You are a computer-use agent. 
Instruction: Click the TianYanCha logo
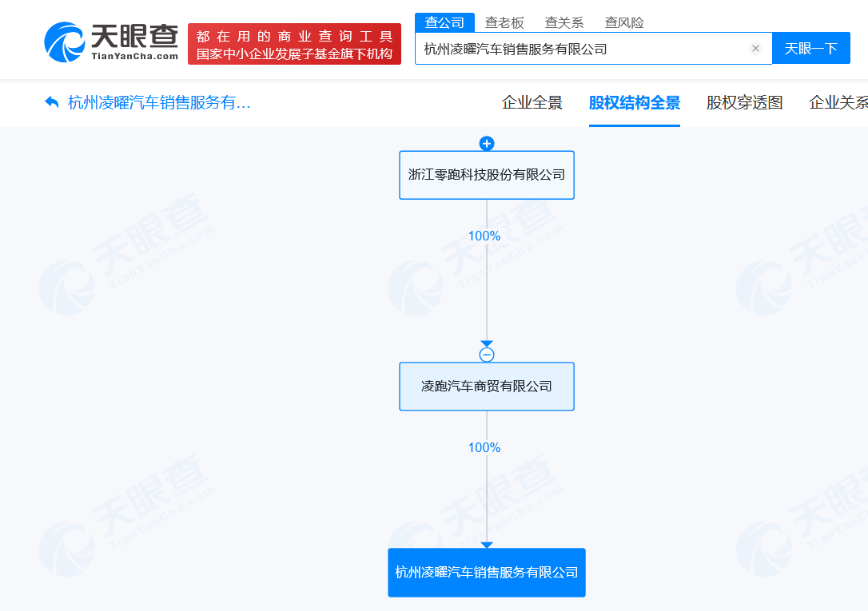click(111, 42)
